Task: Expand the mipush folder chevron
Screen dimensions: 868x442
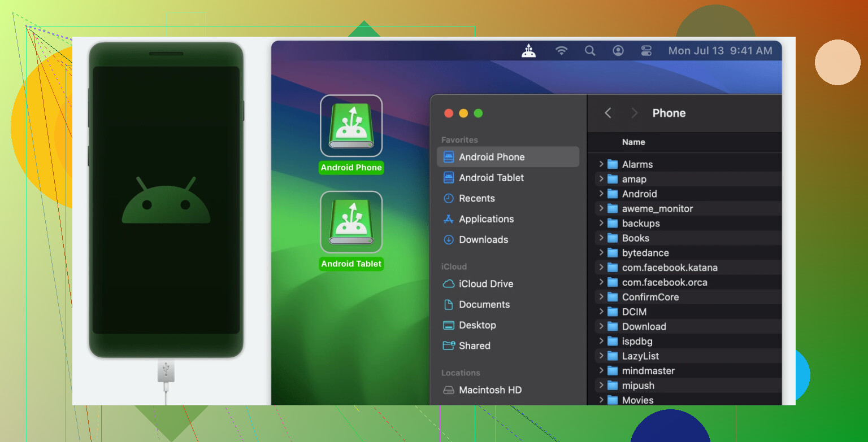Action: (601, 386)
